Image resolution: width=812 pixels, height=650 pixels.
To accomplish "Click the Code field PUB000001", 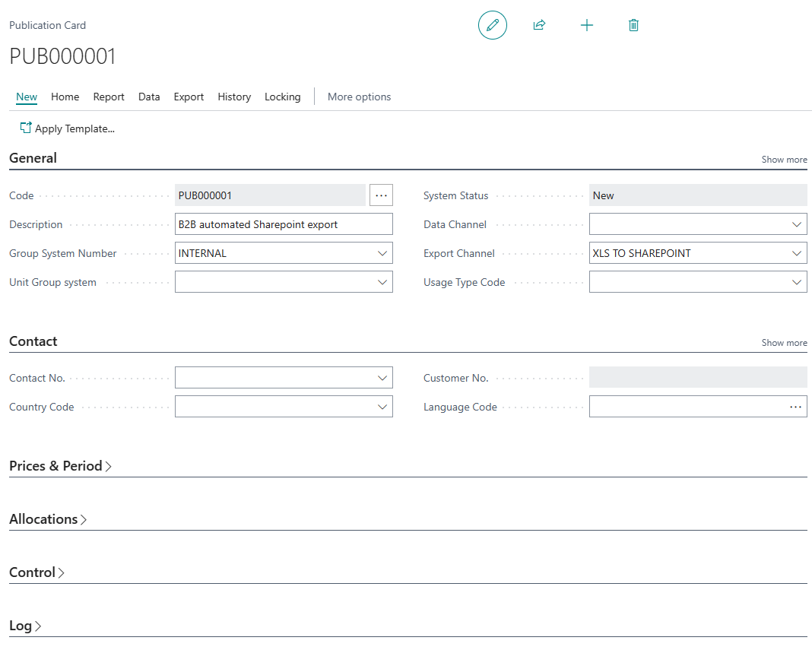I will (x=270, y=195).
